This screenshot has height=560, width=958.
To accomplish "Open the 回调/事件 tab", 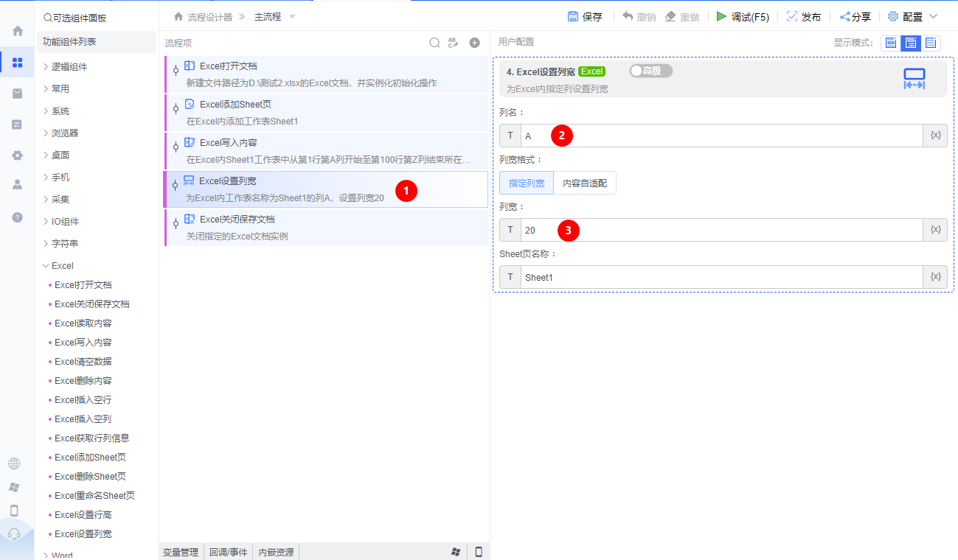I will [229, 552].
